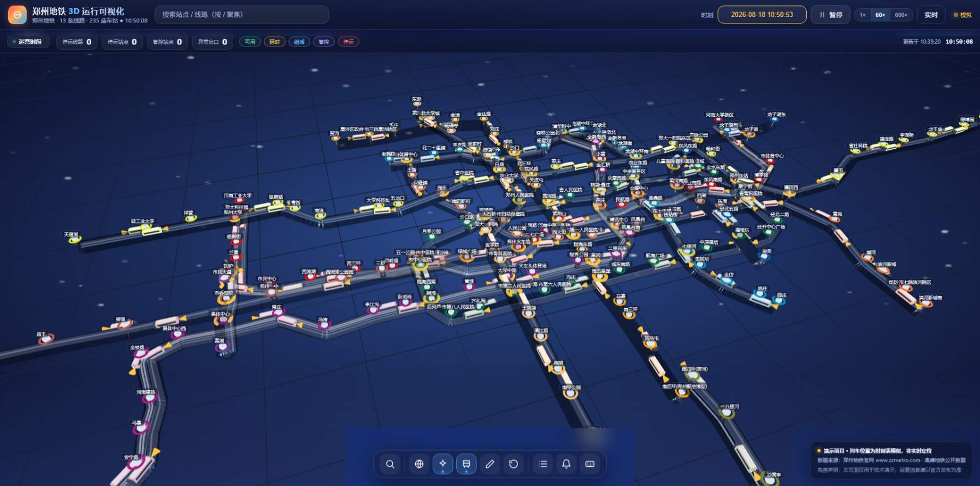Click the 模拟 simulation status indicator
This screenshot has width=980, height=486.
[x=963, y=15]
